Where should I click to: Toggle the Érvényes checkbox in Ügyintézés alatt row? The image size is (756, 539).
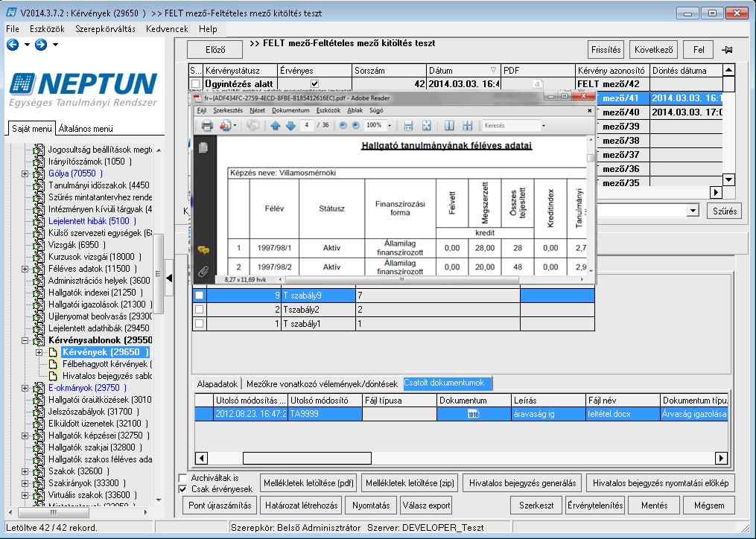(x=314, y=84)
